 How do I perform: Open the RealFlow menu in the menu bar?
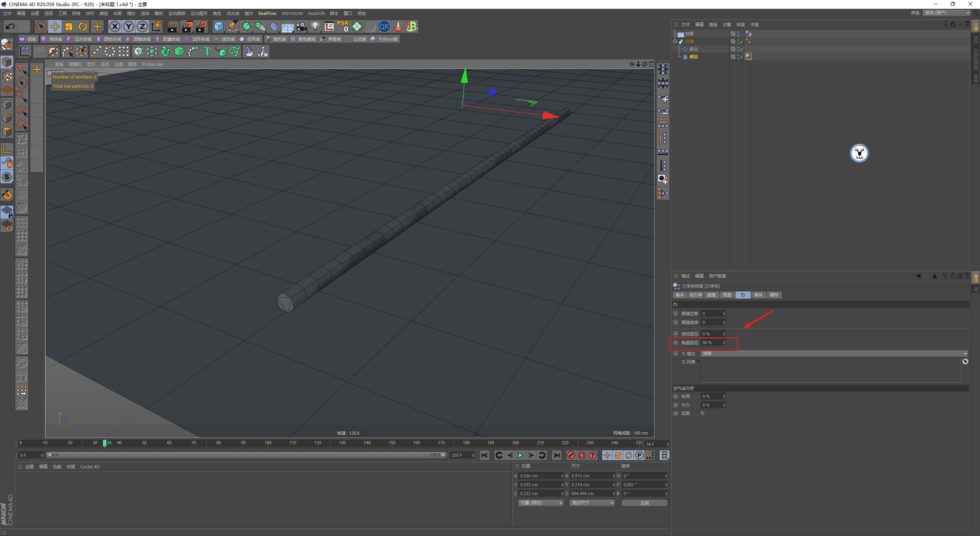coord(268,13)
